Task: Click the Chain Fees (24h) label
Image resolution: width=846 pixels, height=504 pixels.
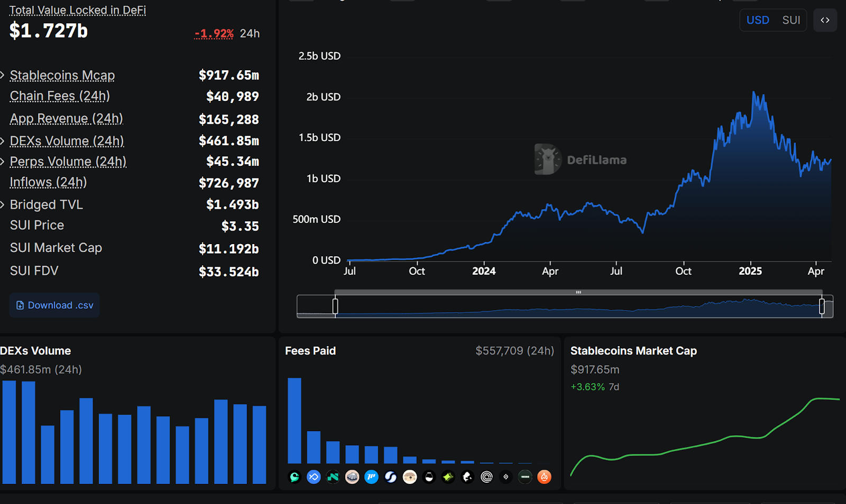Action: pyautogui.click(x=60, y=96)
